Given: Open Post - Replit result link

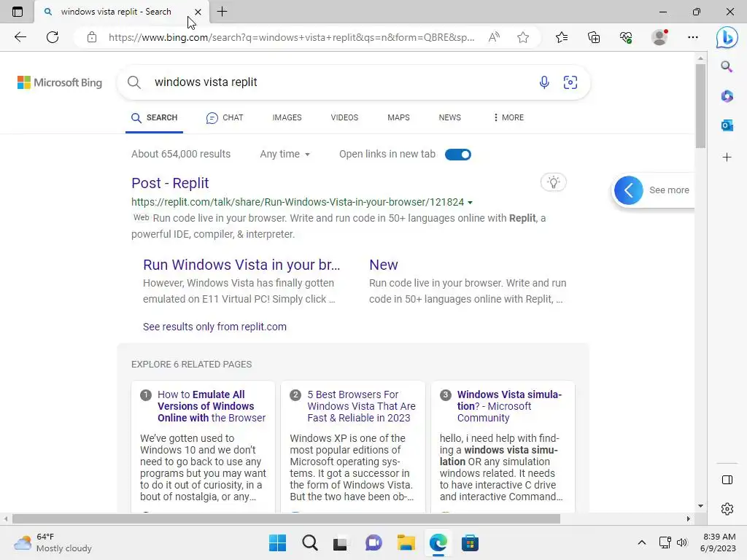Looking at the screenshot, I should tap(170, 183).
